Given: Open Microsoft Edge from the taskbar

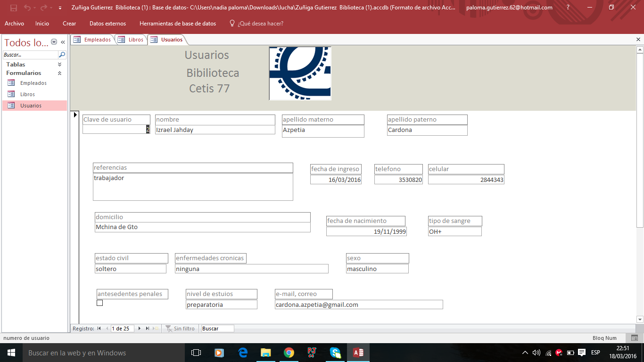Looking at the screenshot, I should 243,353.
